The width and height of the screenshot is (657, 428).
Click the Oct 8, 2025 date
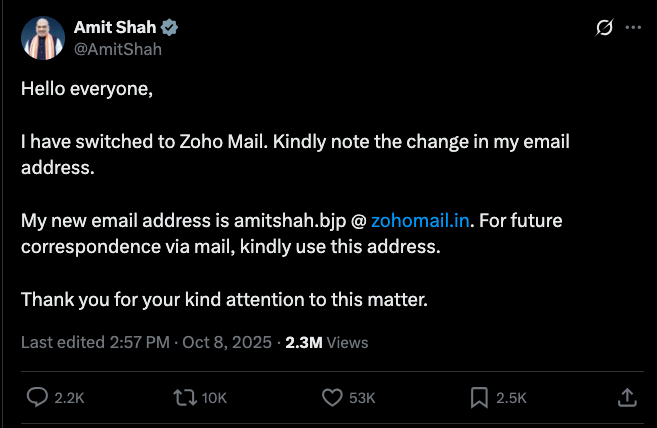[230, 342]
